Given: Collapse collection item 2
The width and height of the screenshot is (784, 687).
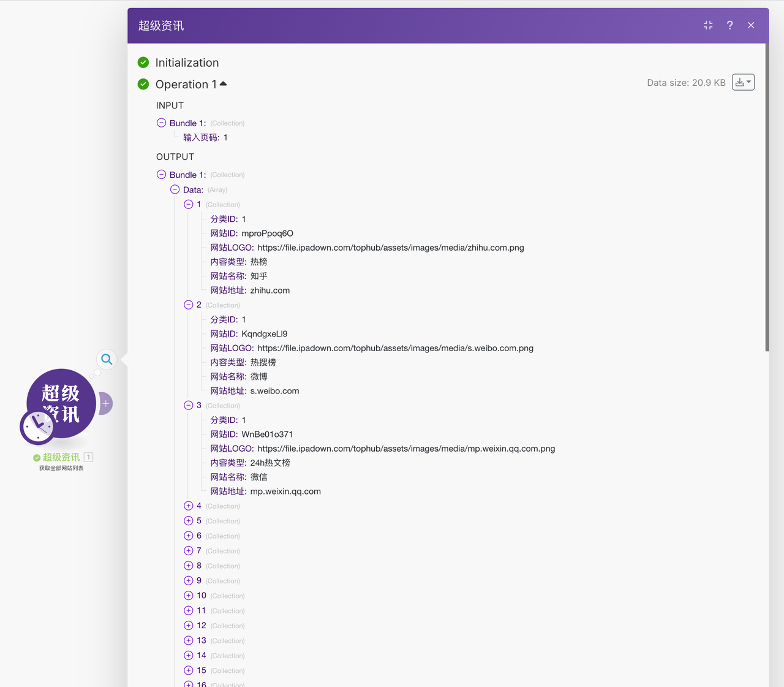Looking at the screenshot, I should (189, 305).
